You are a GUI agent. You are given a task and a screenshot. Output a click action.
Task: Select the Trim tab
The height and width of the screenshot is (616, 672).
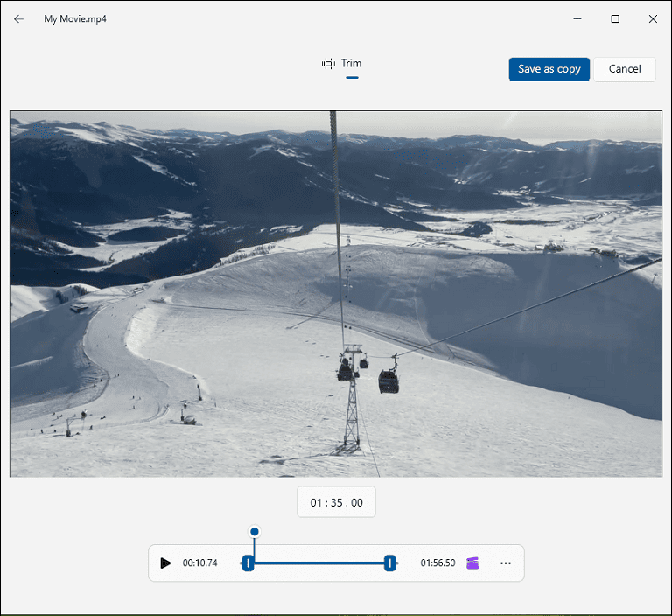342,64
